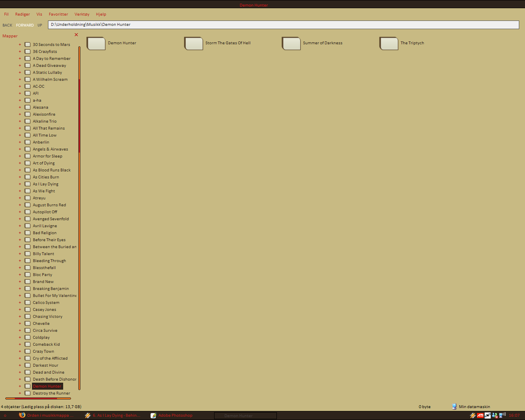Select Angels & Airwaves in folder tree

(50, 149)
